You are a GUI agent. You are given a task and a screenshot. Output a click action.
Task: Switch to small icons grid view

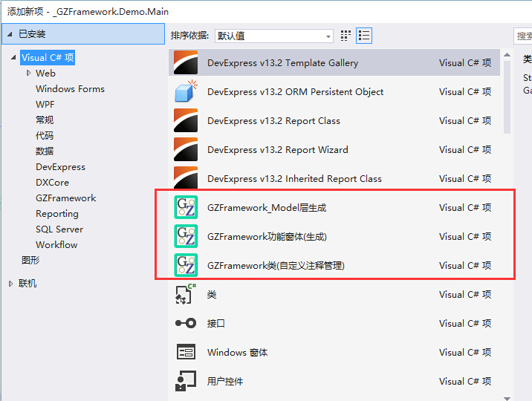346,36
